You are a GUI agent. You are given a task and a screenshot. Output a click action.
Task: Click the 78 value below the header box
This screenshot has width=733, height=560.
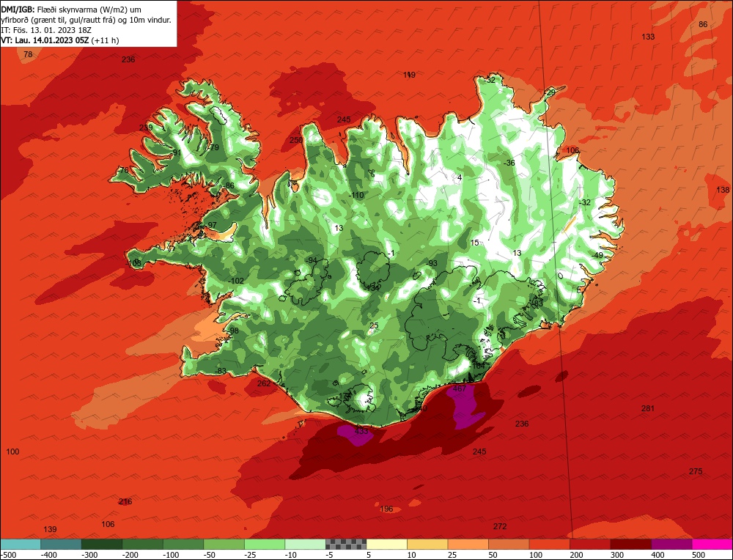click(28, 54)
